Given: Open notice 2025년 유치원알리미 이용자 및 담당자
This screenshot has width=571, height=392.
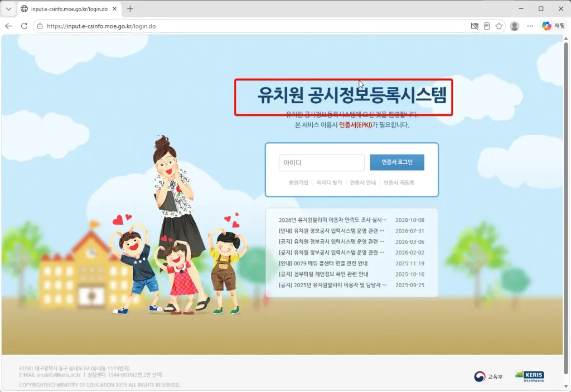Looking at the screenshot, I should point(332,285).
